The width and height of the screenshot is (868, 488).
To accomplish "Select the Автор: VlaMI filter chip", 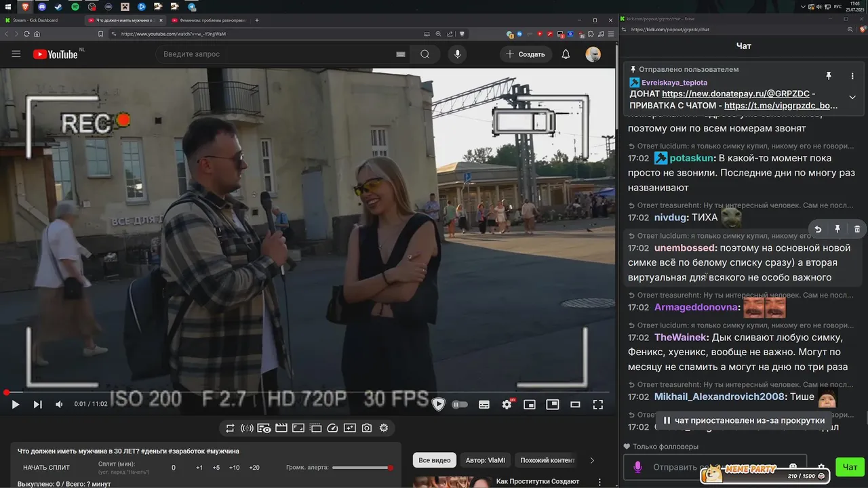I will (486, 460).
